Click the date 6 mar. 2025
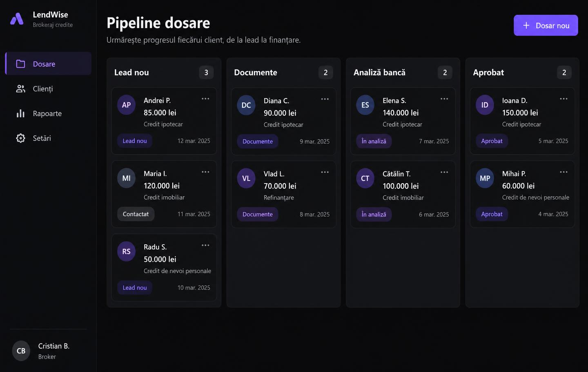588x372 pixels. [434, 215]
